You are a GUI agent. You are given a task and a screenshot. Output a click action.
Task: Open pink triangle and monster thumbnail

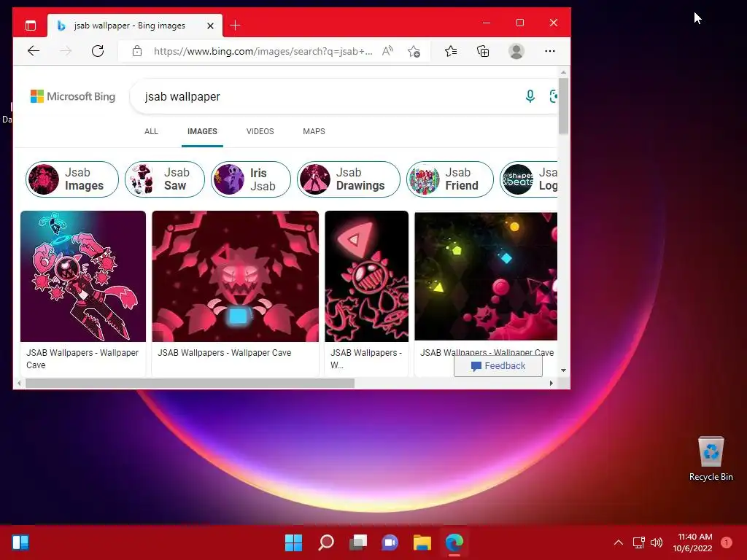pyautogui.click(x=366, y=276)
